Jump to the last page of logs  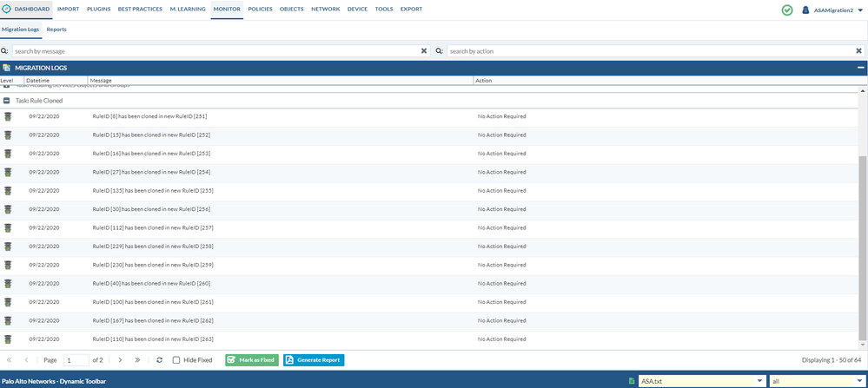point(137,359)
